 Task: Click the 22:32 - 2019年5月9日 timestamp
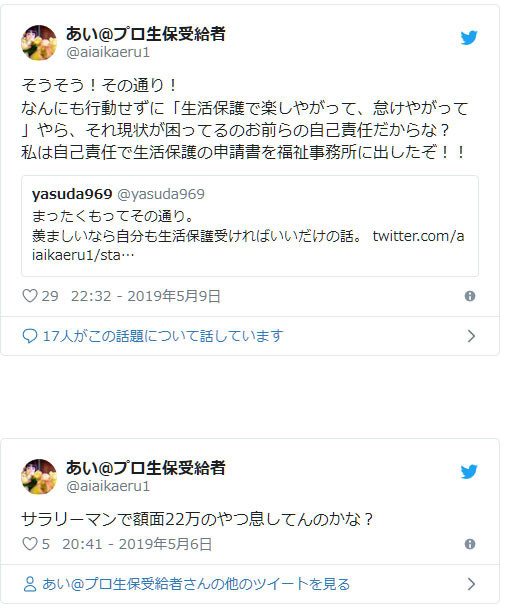point(146,296)
